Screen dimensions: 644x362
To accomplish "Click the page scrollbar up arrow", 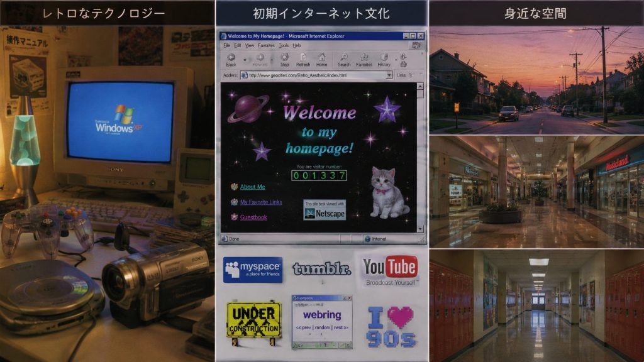I will pos(419,87).
